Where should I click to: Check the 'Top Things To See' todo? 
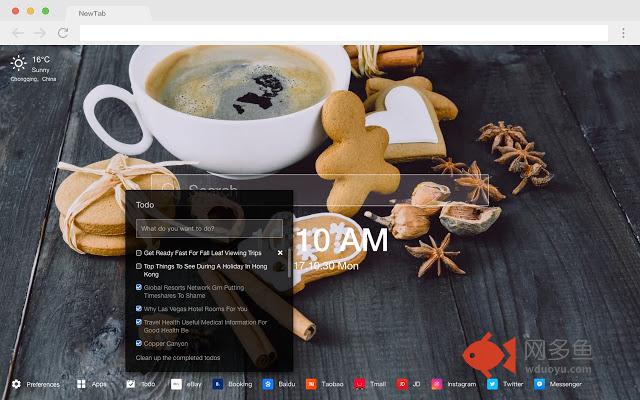[x=139, y=267]
